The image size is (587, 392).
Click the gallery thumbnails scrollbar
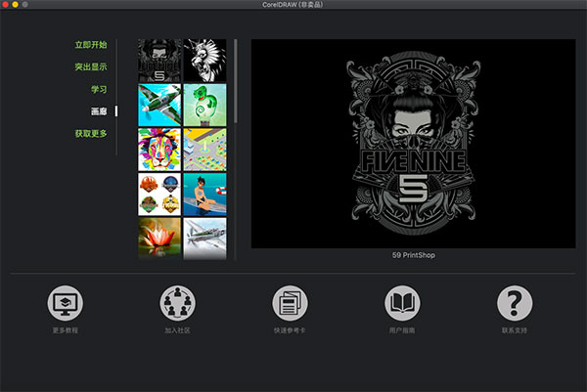click(236, 81)
